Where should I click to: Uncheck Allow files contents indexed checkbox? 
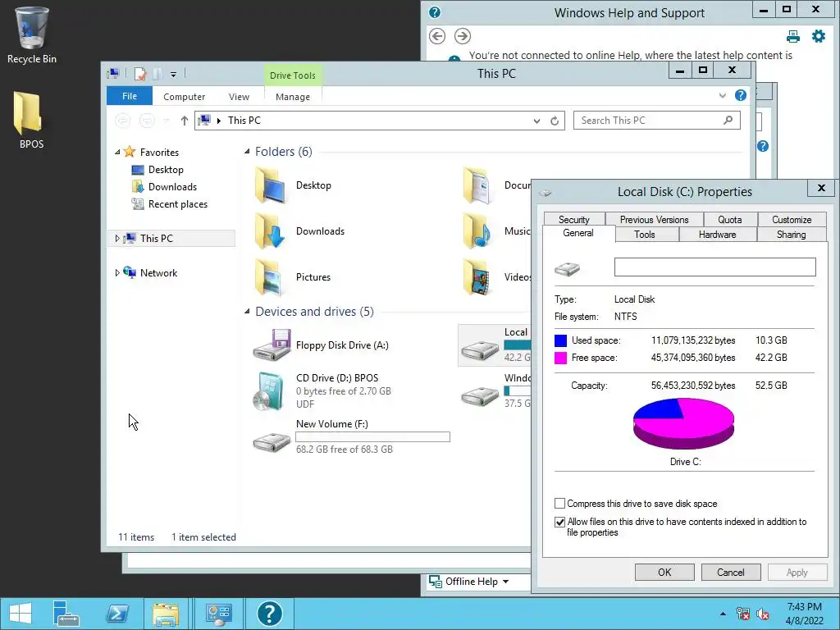click(x=559, y=522)
